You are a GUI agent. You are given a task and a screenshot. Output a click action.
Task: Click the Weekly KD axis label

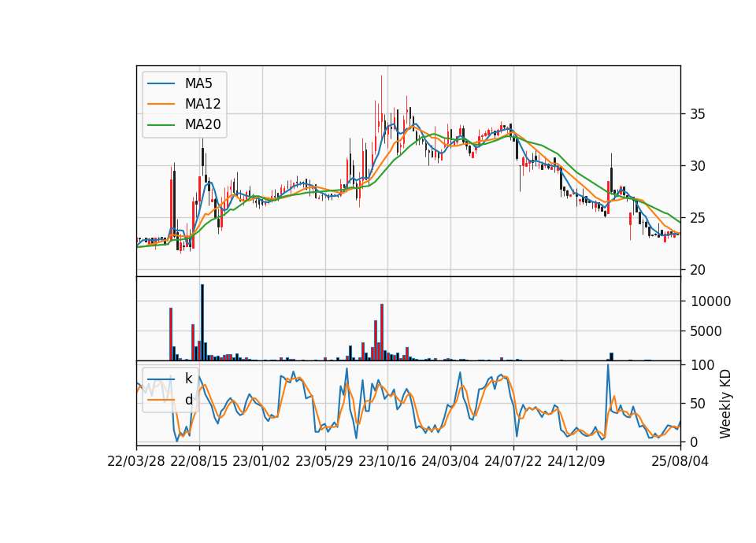[x=725, y=404]
